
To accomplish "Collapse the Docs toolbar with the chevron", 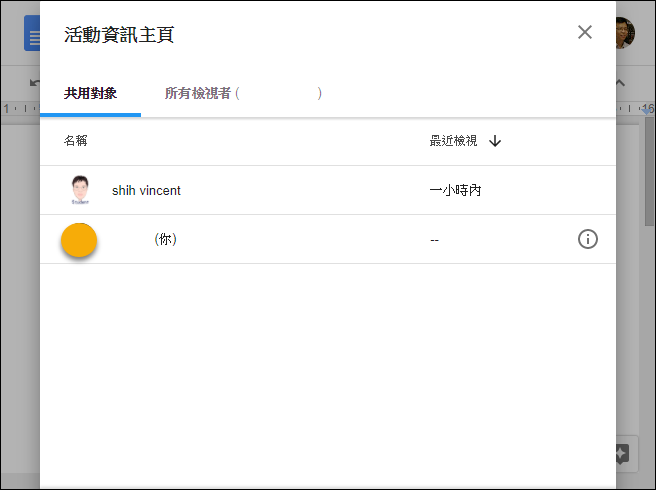I will (620, 83).
